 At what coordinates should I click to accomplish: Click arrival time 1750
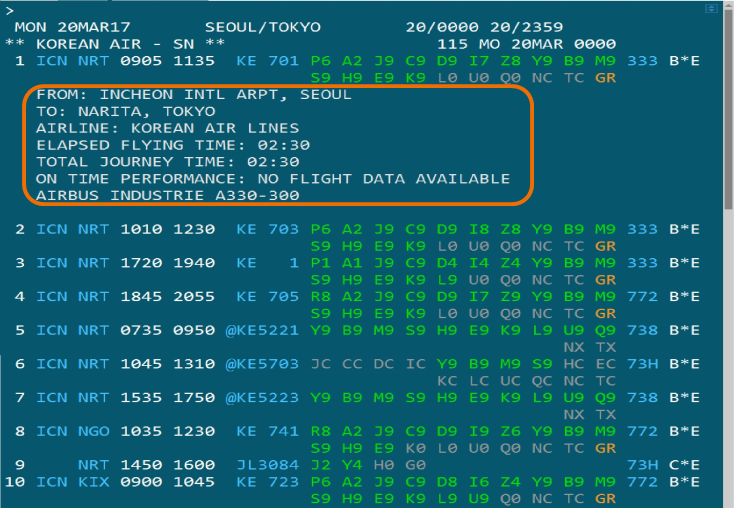(x=194, y=398)
